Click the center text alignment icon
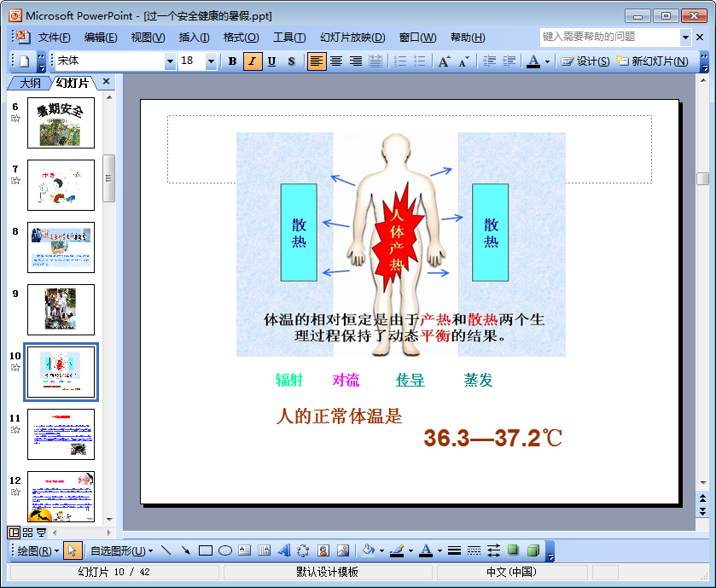This screenshot has width=716, height=588. (336, 61)
